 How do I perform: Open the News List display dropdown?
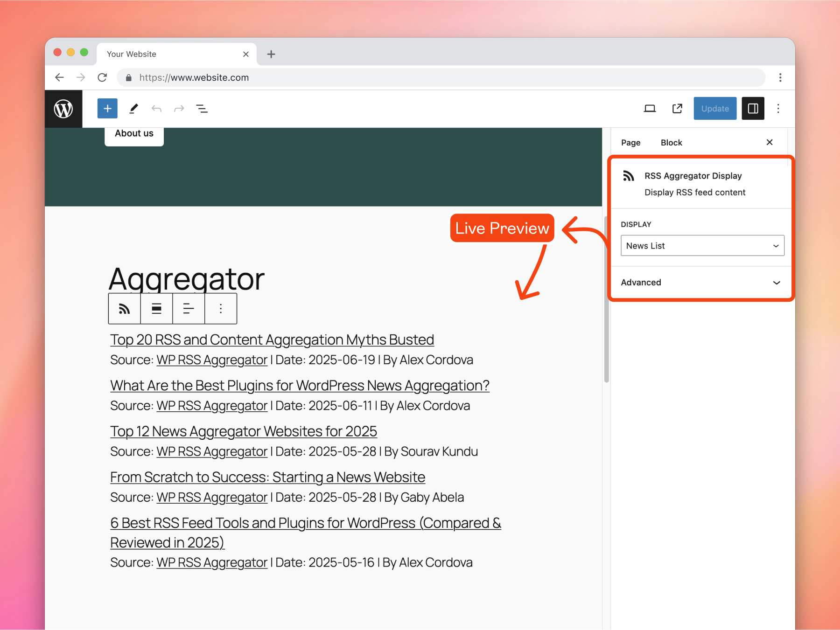coord(702,246)
